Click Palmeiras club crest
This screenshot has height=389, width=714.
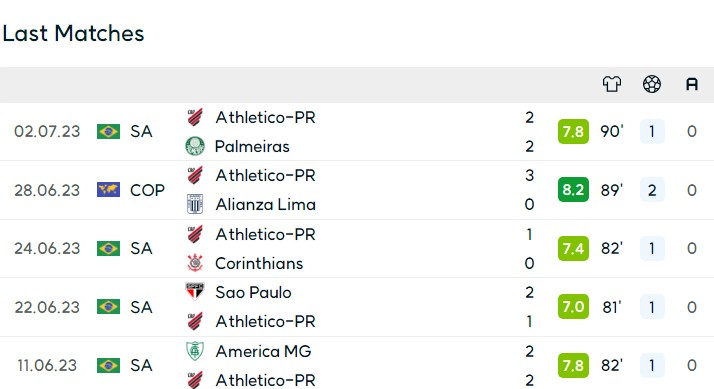pos(195,146)
